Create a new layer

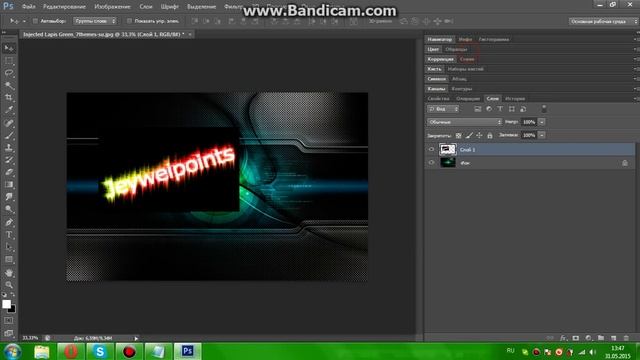[613, 338]
